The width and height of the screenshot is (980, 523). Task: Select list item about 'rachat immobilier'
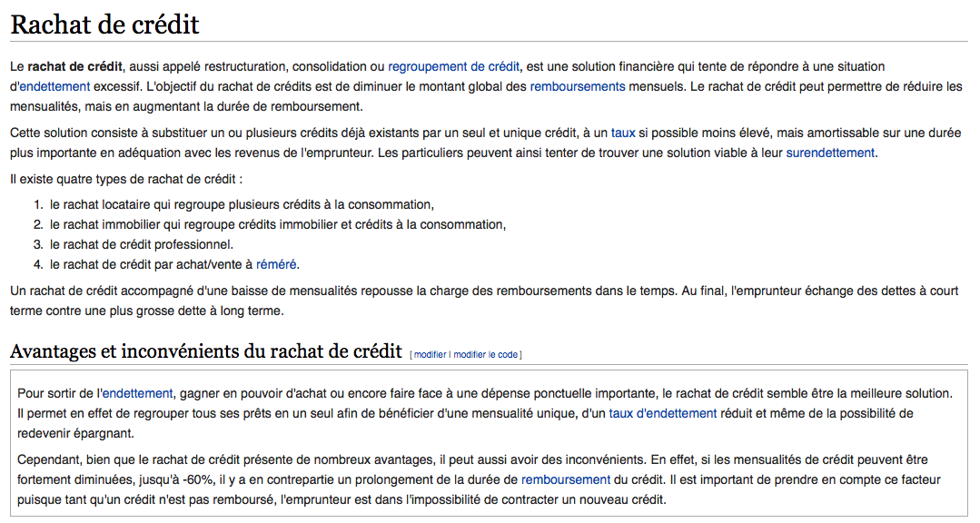pos(277,224)
